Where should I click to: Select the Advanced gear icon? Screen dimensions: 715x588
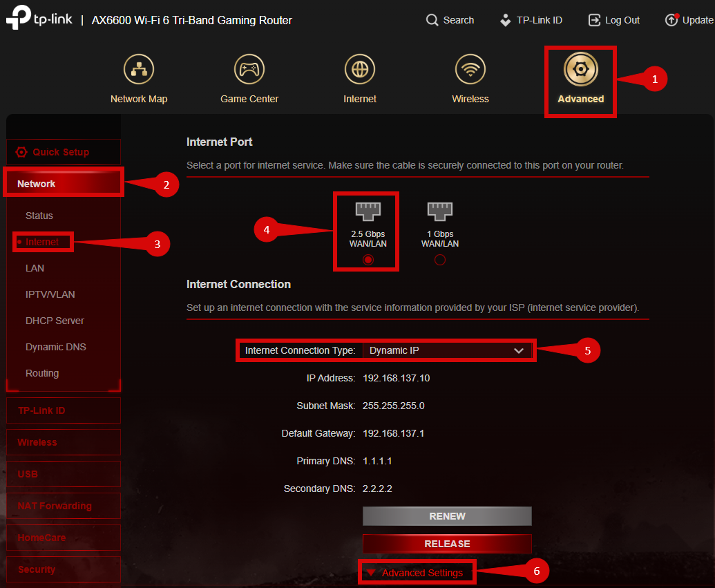point(580,69)
